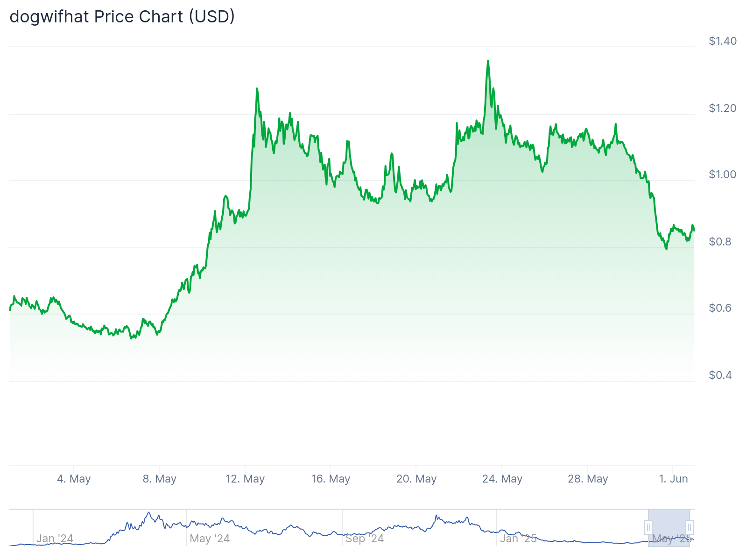Click the 20. May date label
The width and height of the screenshot is (746, 560).
click(416, 479)
